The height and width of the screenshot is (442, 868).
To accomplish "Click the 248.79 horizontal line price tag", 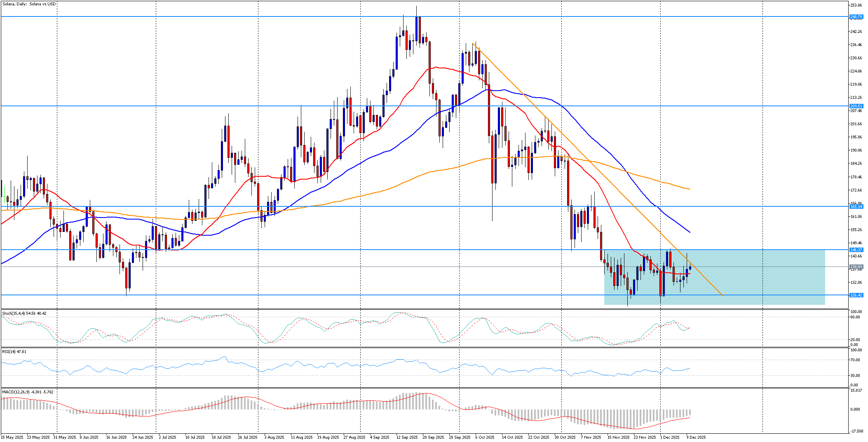I will pos(856,17).
